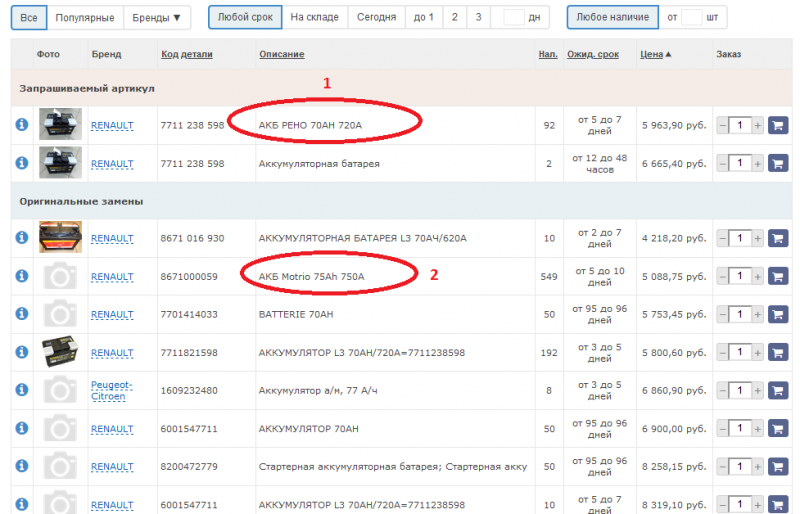
Task: Open RENAULT link for part 8671000059
Action: coord(112,276)
